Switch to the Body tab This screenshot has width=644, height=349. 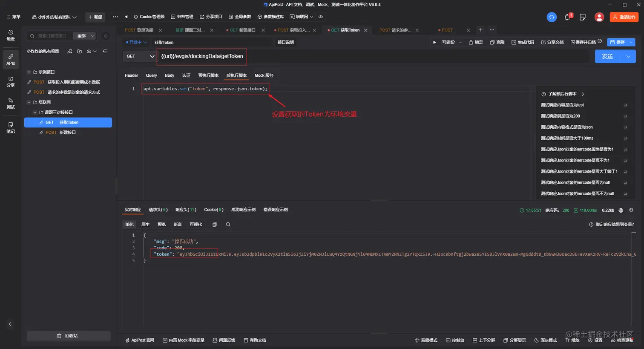[x=170, y=75]
